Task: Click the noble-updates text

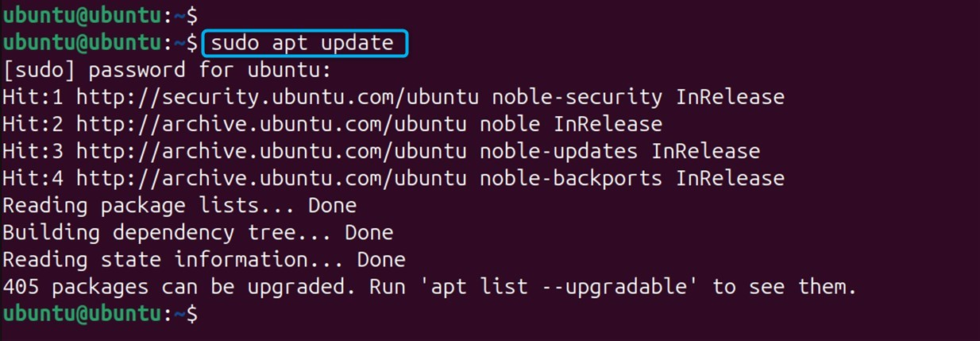Action: tap(565, 151)
